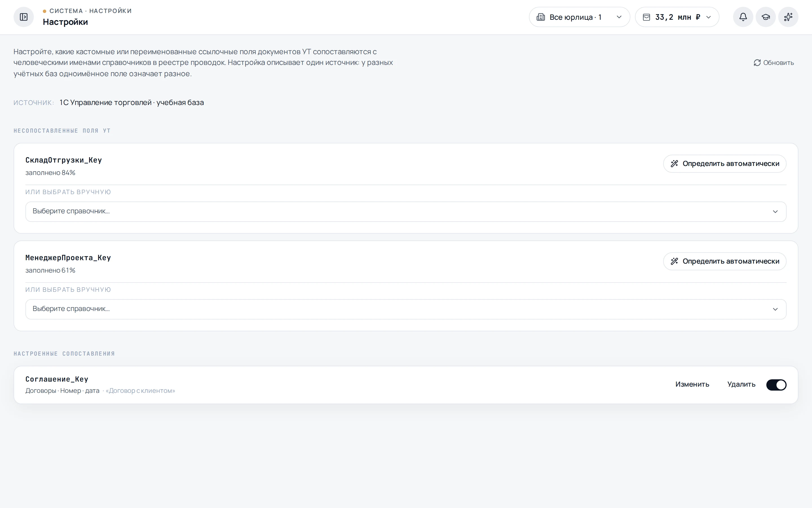Screen dimensions: 812x508
Task: Click Определить автоматически for СкладОтгрузки_Key
Action: (724, 164)
